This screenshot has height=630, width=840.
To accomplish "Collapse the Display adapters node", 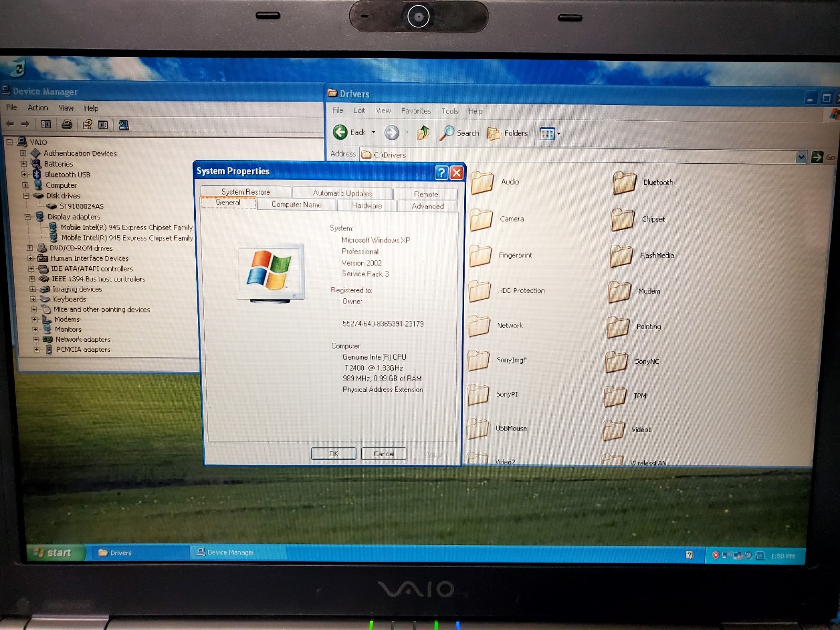I will coord(27,217).
